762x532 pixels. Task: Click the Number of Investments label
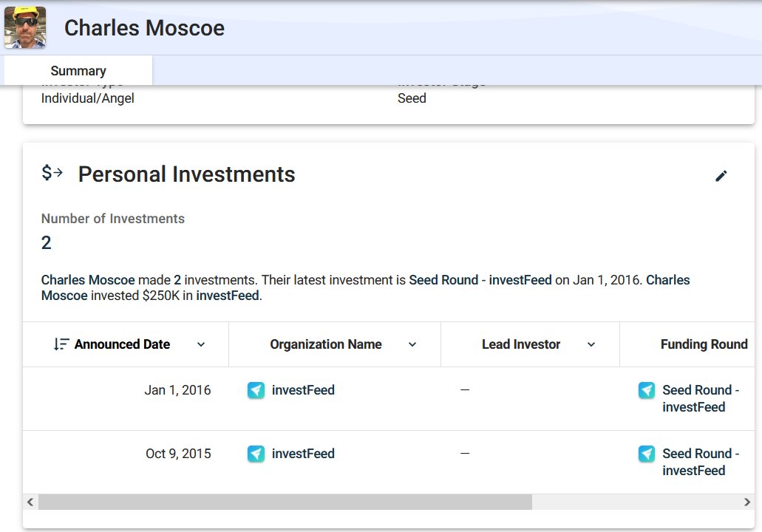coord(113,219)
